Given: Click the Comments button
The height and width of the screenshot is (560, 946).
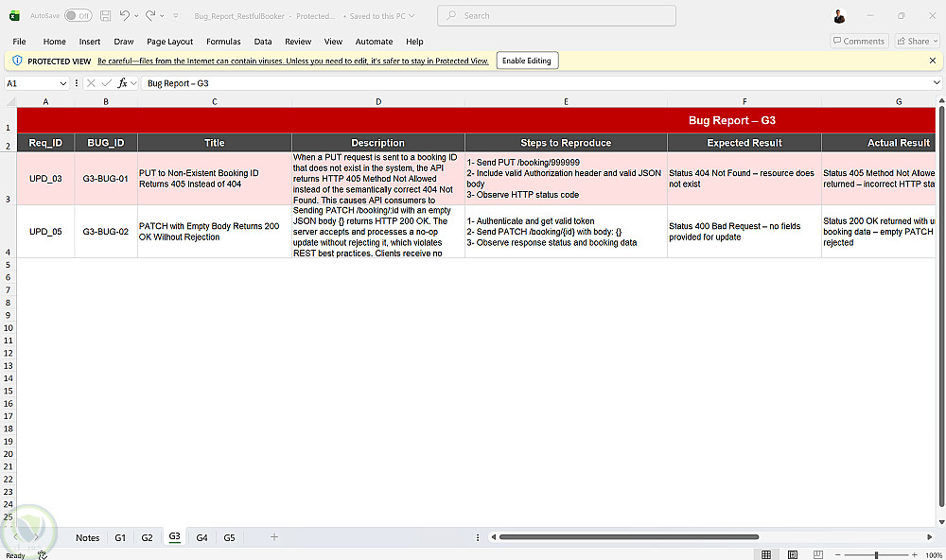Looking at the screenshot, I should click(859, 41).
